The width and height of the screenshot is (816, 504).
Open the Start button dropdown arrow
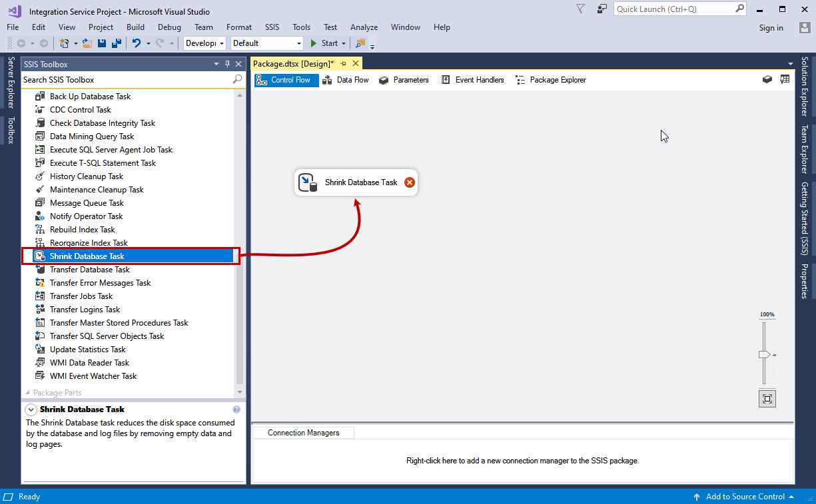[x=344, y=43]
